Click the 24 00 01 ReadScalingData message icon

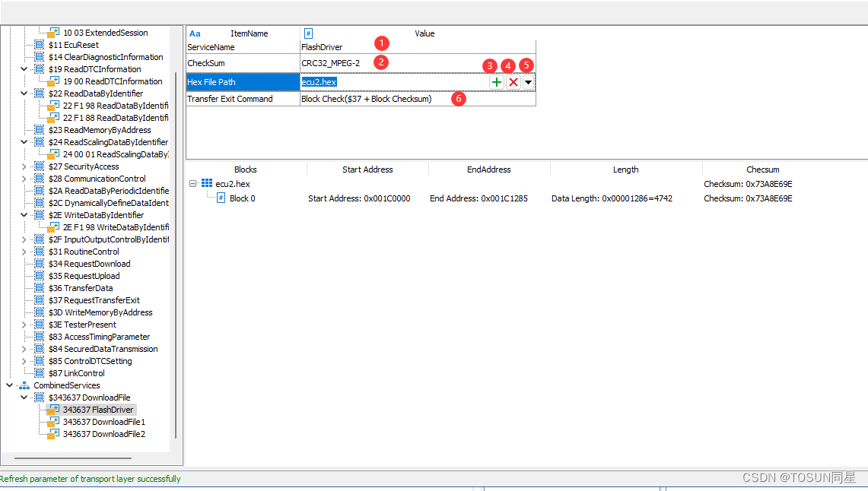pyautogui.click(x=54, y=154)
